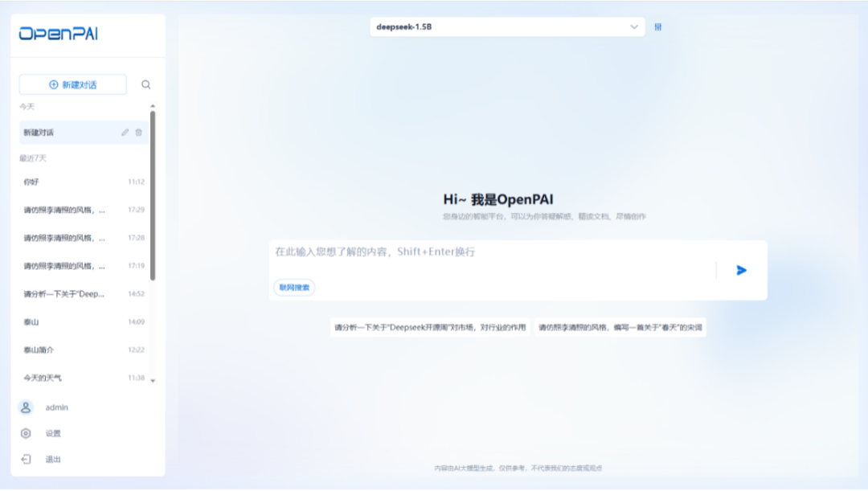Click the admin user avatar icon
The width and height of the screenshot is (868, 491).
point(26,408)
